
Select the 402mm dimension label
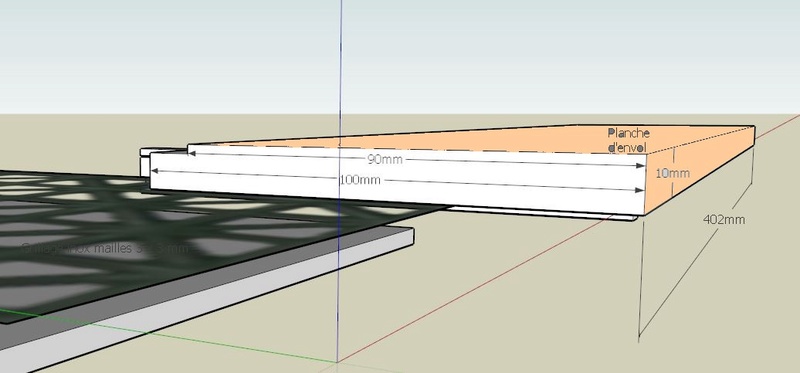723,219
